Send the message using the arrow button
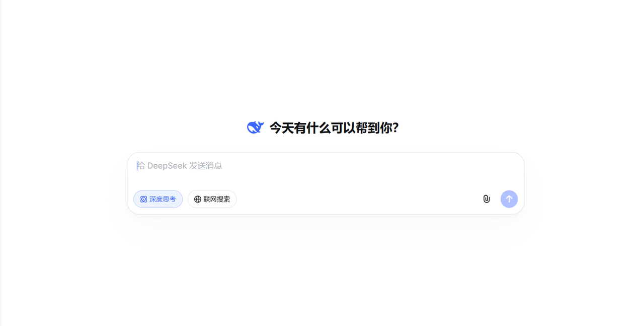The image size is (644, 326). (509, 199)
